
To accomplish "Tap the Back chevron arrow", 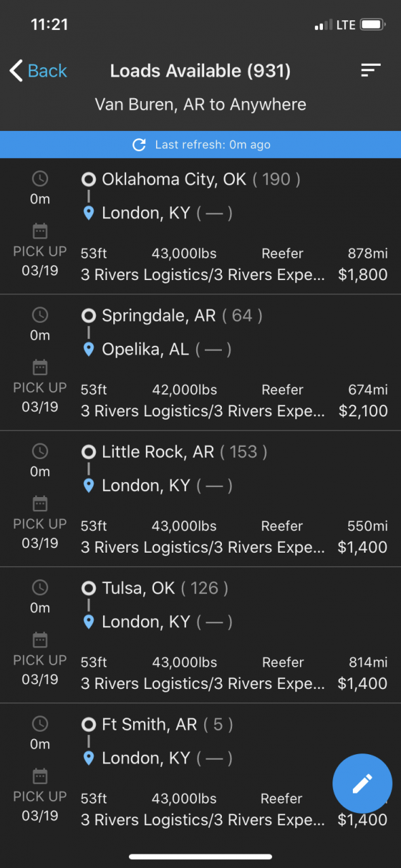I will (x=16, y=71).
